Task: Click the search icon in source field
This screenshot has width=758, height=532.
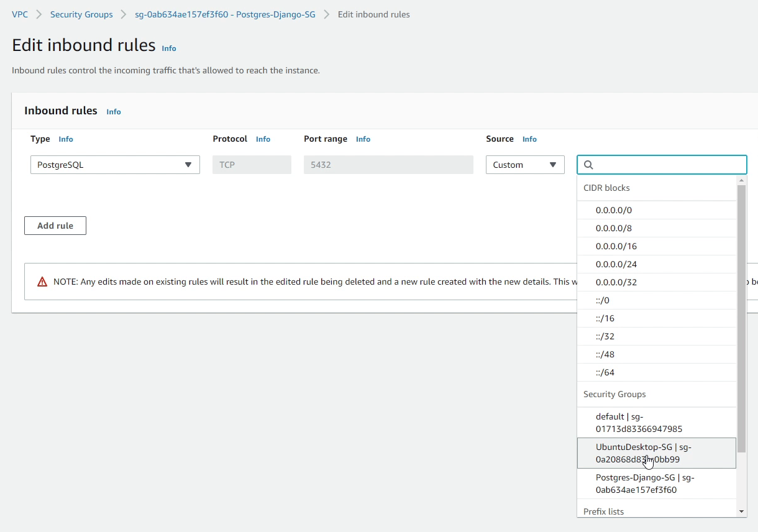Action: click(x=588, y=165)
